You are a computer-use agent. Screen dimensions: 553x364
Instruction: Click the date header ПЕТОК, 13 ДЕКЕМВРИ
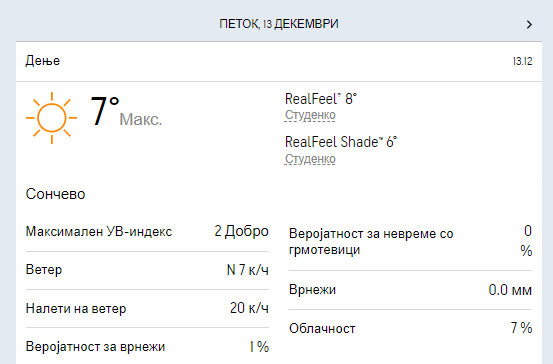tap(279, 24)
